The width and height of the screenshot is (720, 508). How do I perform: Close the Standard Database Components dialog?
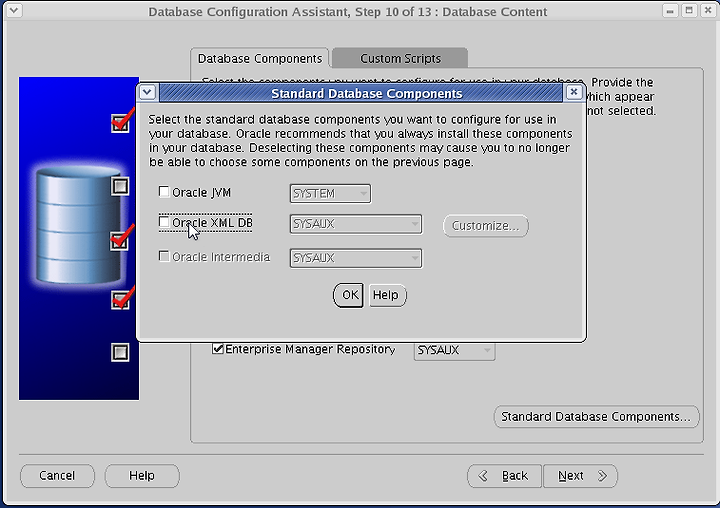(x=574, y=92)
